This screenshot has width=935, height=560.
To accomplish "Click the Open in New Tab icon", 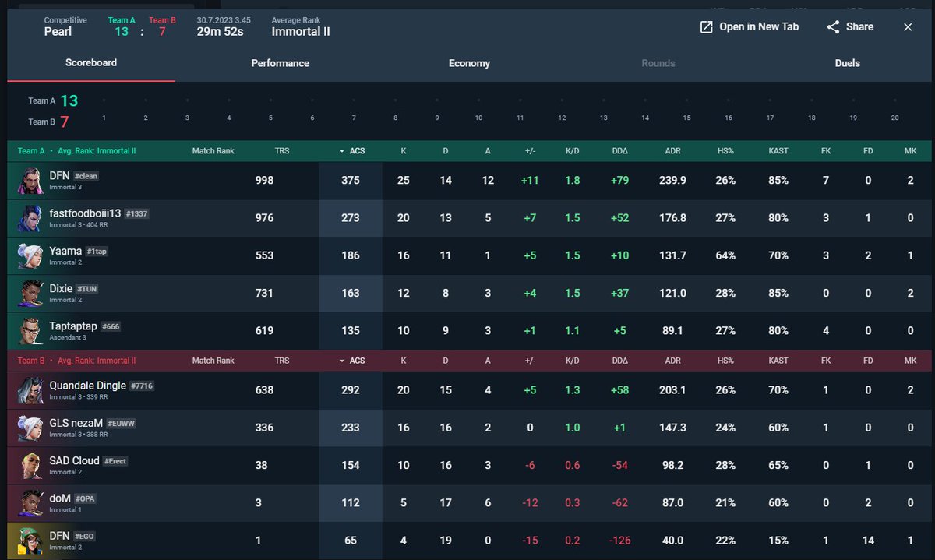I will pyautogui.click(x=707, y=27).
